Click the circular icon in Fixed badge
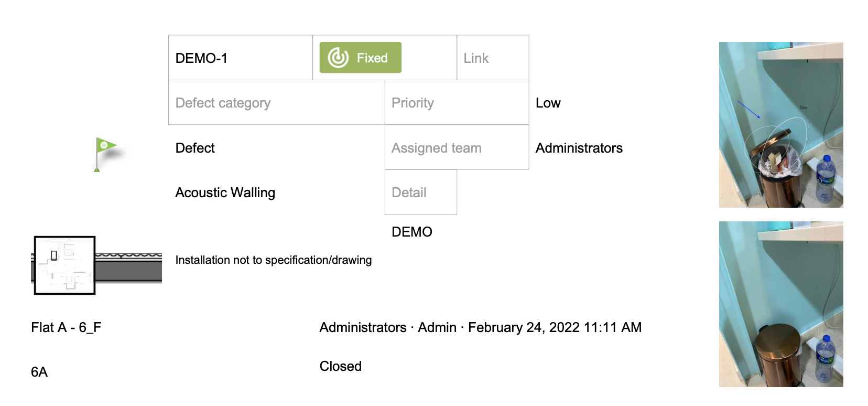 [x=338, y=58]
